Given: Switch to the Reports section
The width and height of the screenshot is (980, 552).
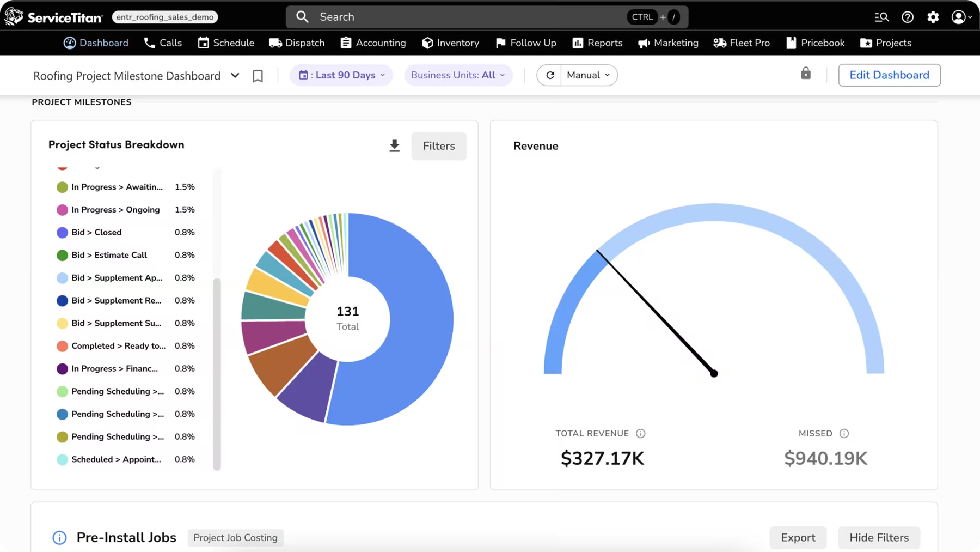Looking at the screenshot, I should (597, 43).
